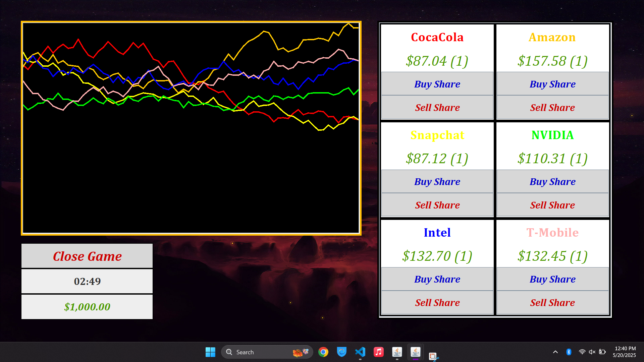
Task: Sell a share of T-Mobile
Action: tap(552, 302)
